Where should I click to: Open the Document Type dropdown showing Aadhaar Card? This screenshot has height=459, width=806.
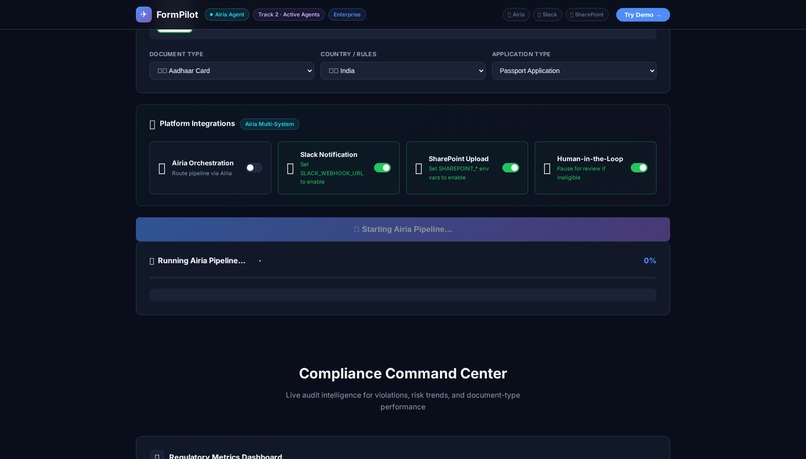click(x=231, y=71)
